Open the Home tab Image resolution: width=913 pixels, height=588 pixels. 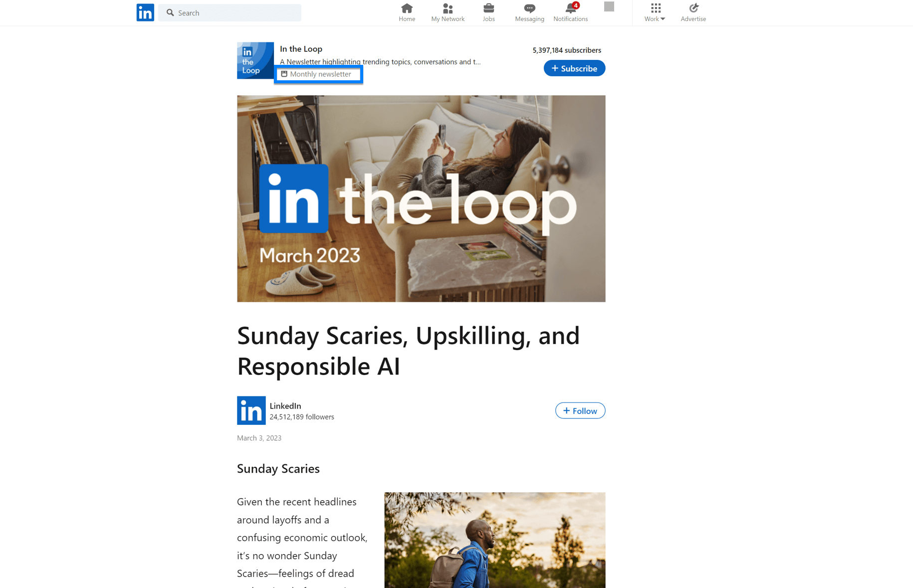coord(407,12)
